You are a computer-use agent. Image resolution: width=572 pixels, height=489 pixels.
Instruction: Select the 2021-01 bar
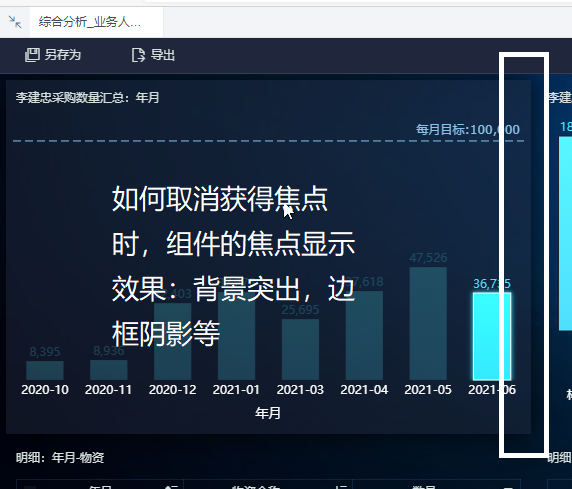236,335
